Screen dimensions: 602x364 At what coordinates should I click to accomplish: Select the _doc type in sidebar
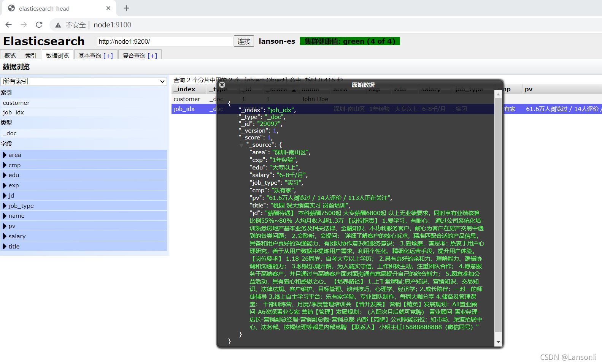pyautogui.click(x=84, y=133)
